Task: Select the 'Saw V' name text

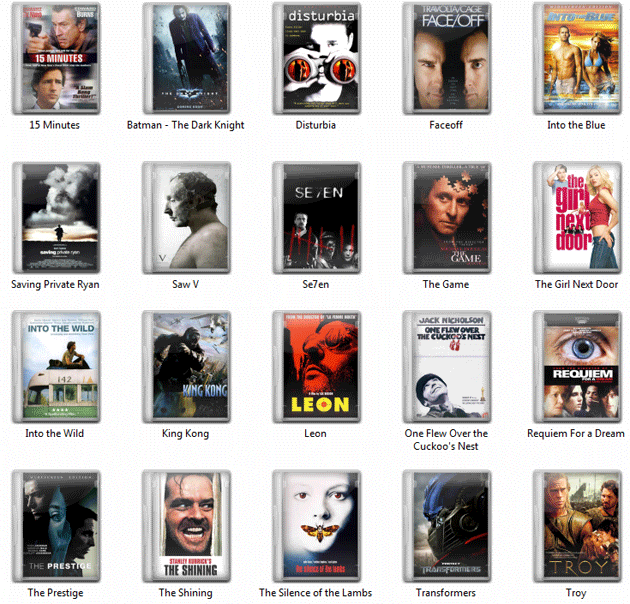Action: click(x=185, y=285)
